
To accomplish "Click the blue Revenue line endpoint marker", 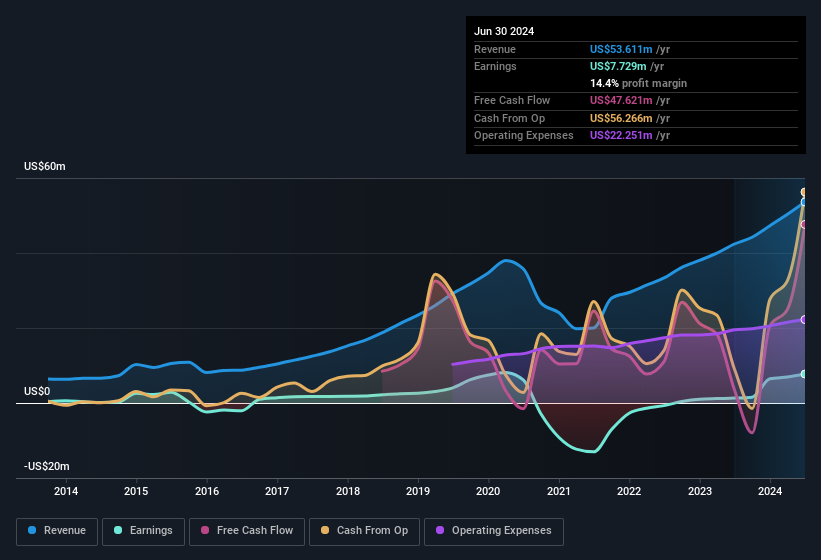I will pyautogui.click(x=804, y=202).
